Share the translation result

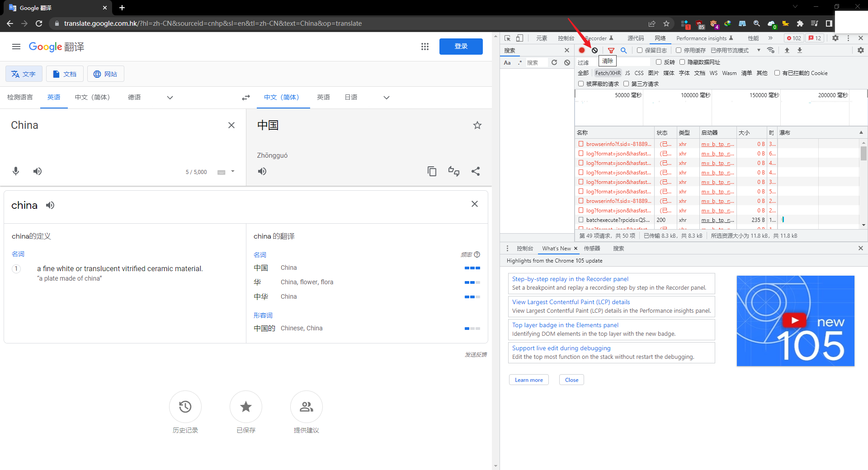click(x=476, y=171)
